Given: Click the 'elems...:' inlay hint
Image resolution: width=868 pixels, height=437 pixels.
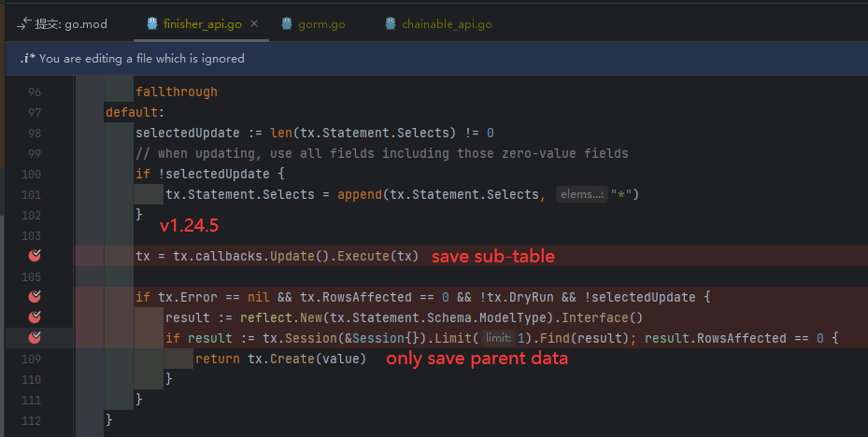Looking at the screenshot, I should (581, 194).
